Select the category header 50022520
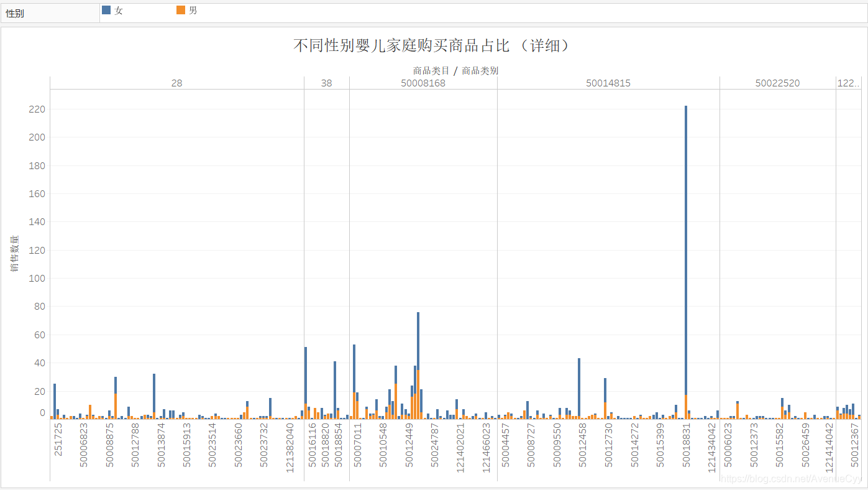Image resolution: width=868 pixels, height=490 pixels. (777, 83)
